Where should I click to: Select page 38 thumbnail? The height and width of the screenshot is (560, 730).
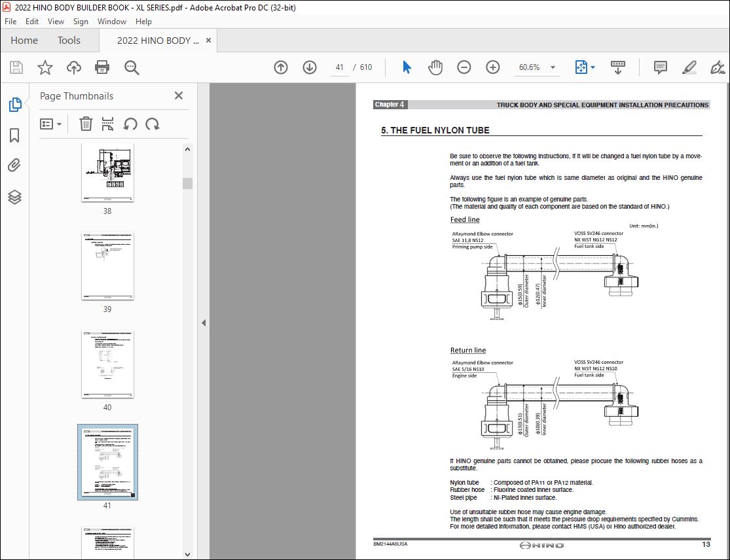click(107, 173)
